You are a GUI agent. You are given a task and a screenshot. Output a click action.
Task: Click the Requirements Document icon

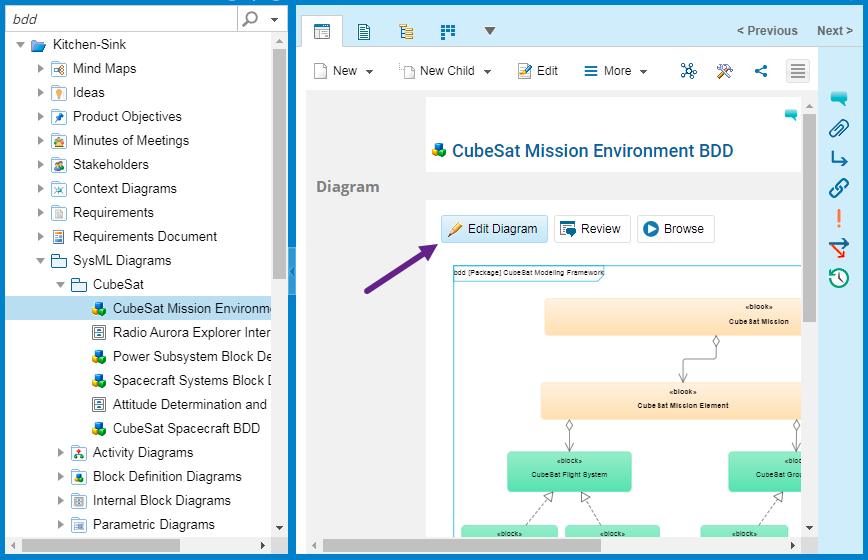tap(59, 237)
